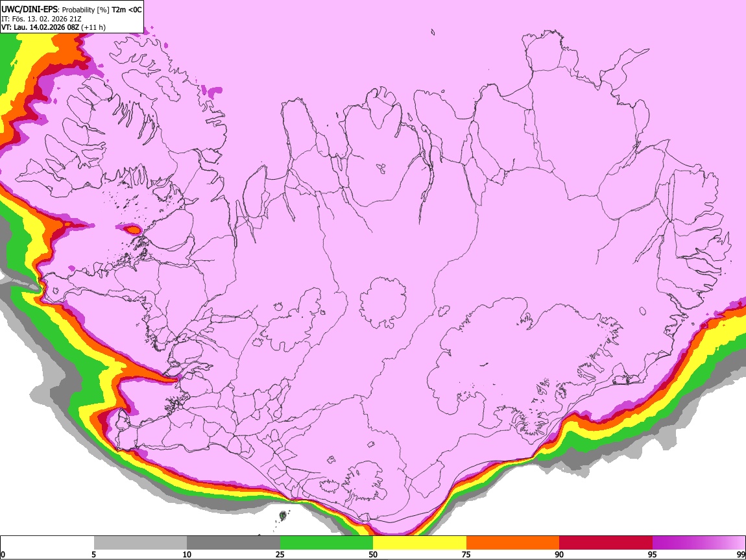Screen dimensions: 746x560
Task: Click the red 90–95 legend segment
Action: click(x=606, y=543)
